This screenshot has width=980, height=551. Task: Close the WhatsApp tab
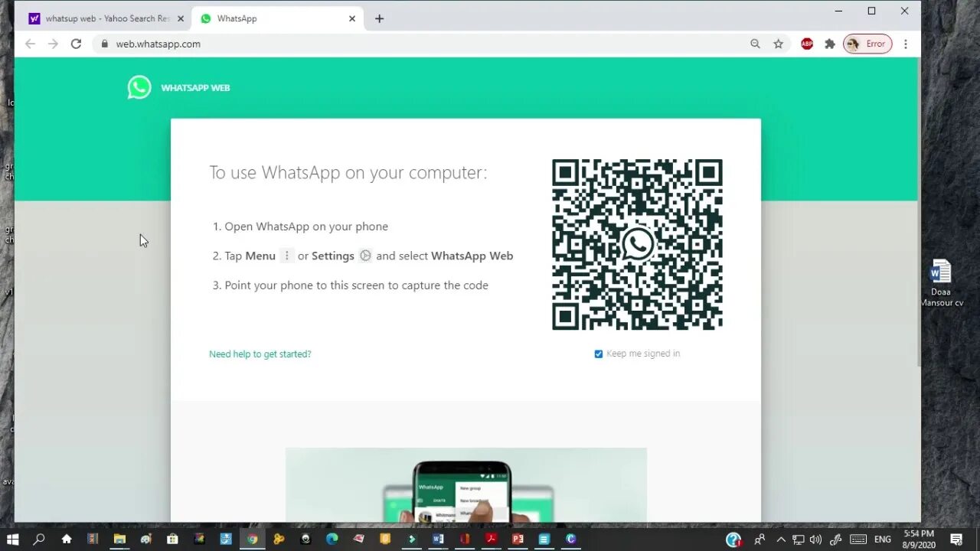(352, 18)
